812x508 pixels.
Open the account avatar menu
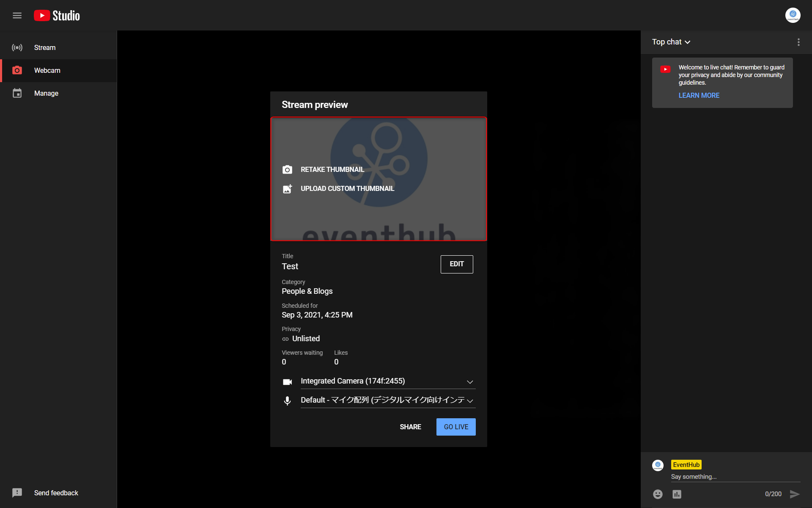click(793, 15)
